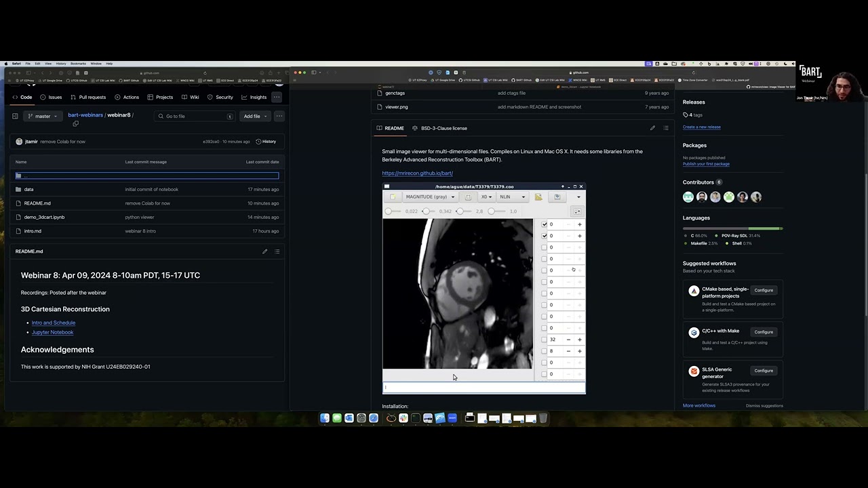Viewport: 868px width, 488px height.
Task: Open the outline icon beside the README.md header
Action: point(277,251)
